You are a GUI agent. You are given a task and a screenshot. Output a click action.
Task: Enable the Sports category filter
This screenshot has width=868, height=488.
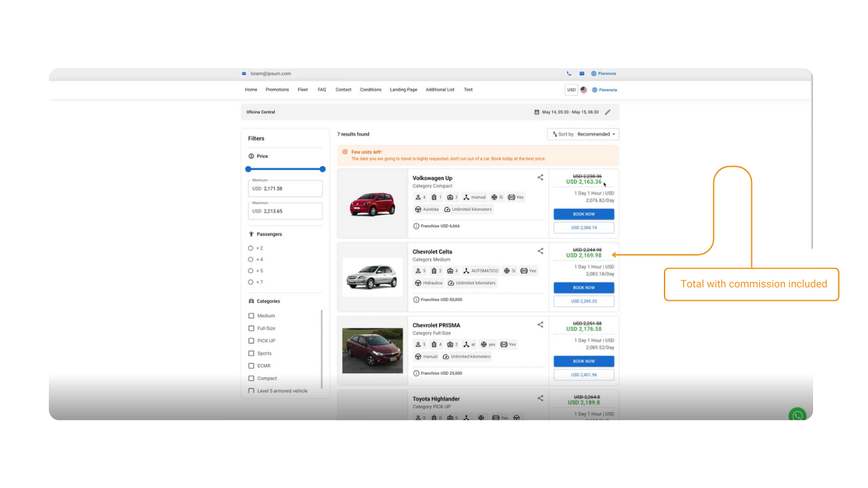[x=252, y=353]
